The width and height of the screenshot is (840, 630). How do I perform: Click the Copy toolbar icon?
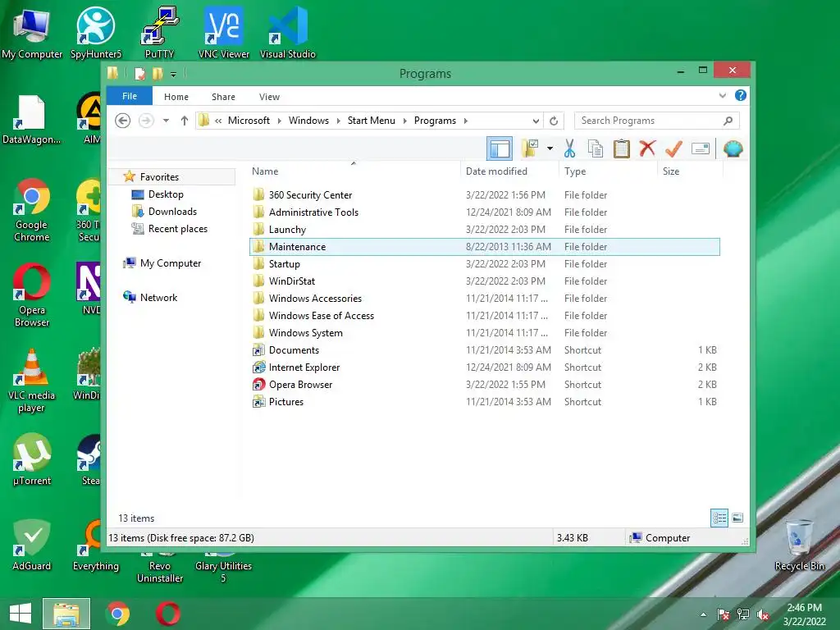click(596, 149)
